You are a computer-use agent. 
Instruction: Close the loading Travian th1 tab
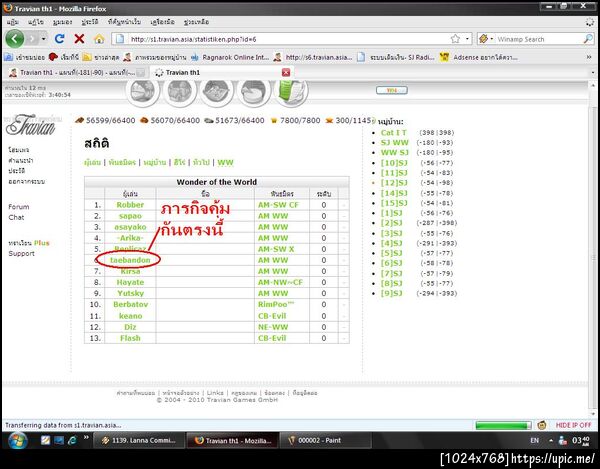(286, 72)
